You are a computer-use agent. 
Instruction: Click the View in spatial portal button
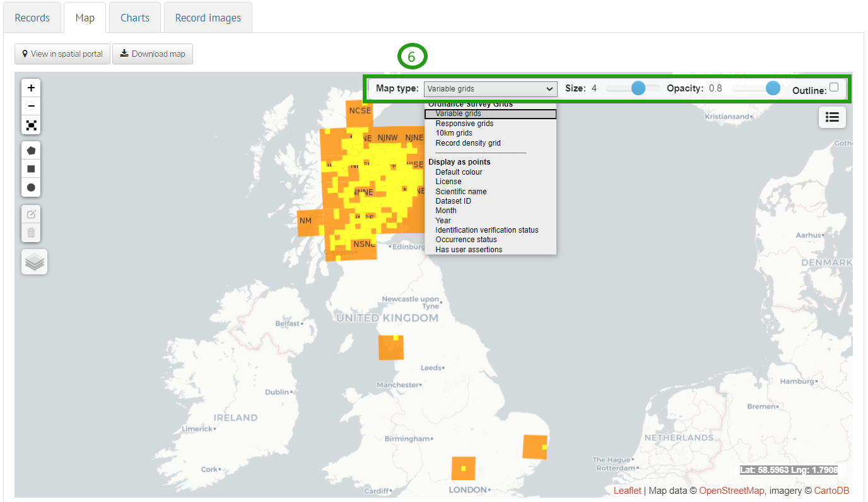(x=62, y=54)
